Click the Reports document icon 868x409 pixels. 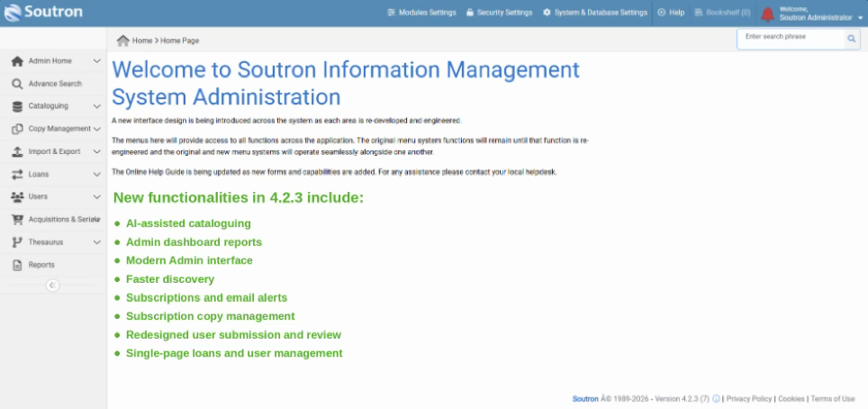[17, 265]
